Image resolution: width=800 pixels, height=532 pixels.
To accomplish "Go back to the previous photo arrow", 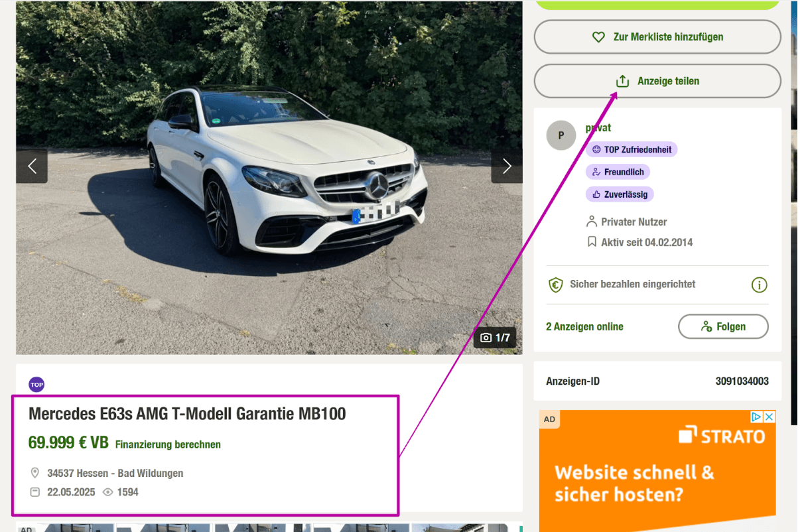I will [x=32, y=166].
